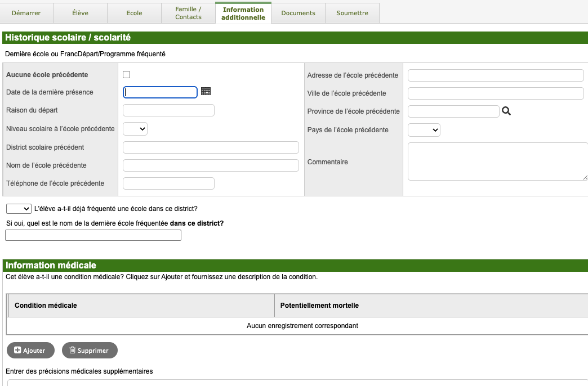The height and width of the screenshot is (386, 588).
Task: Expand Niveau scolaire à l'école précédente dropdown
Action: click(135, 129)
